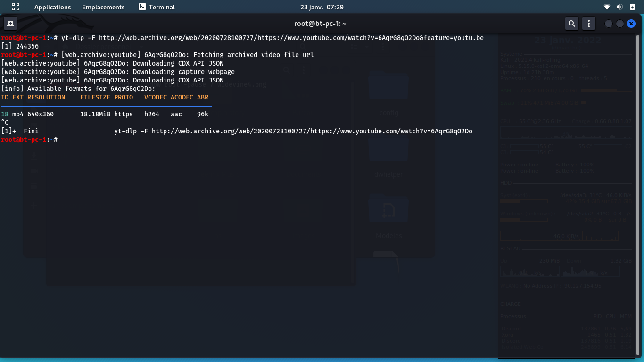
Task: Click the ID column header
Action: pyautogui.click(x=5, y=97)
